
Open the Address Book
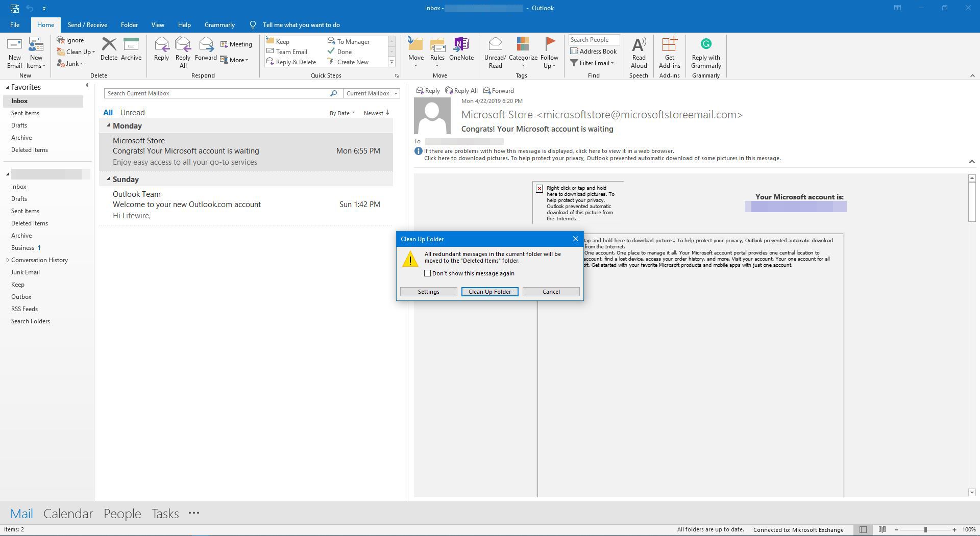pyautogui.click(x=594, y=51)
